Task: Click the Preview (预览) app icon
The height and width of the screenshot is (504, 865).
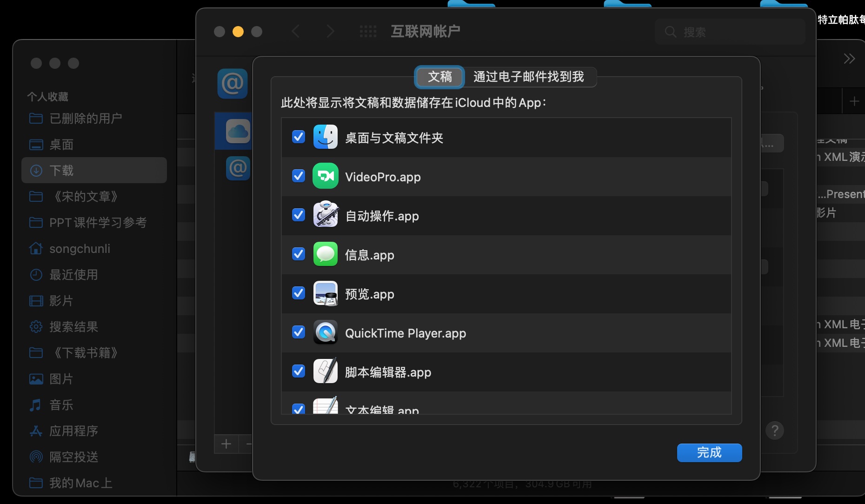Action: coord(325,293)
